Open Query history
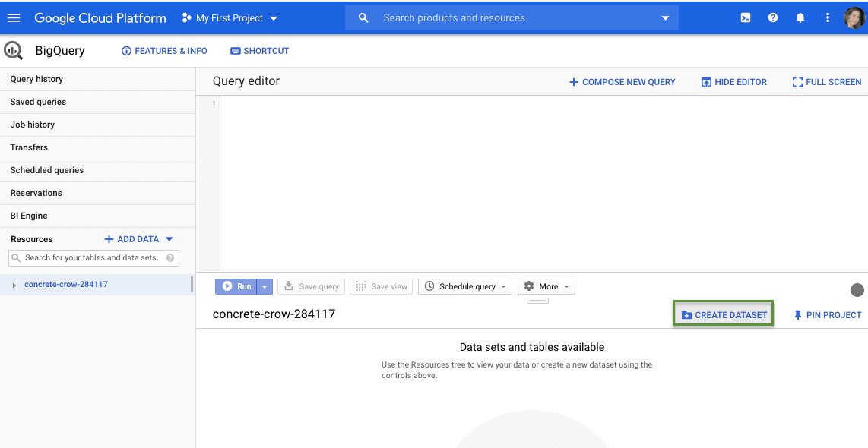Image resolution: width=868 pixels, height=448 pixels. point(97,79)
